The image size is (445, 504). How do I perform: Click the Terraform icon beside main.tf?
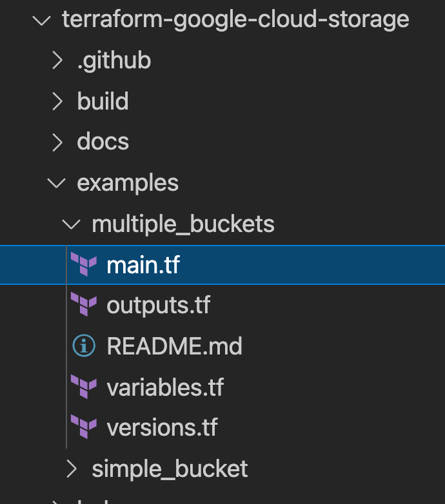(x=84, y=265)
